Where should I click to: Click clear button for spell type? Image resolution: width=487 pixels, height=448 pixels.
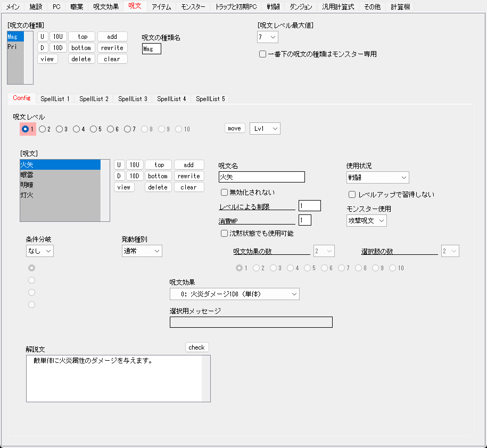pos(112,59)
